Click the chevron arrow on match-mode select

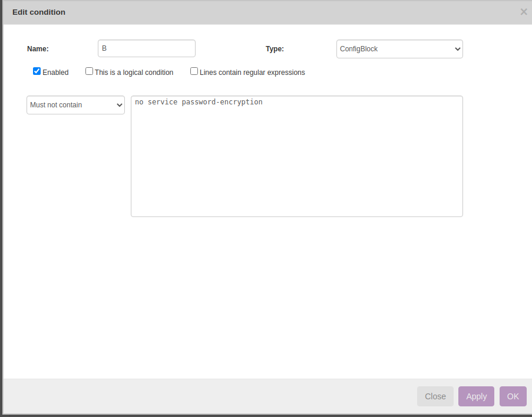coord(120,106)
